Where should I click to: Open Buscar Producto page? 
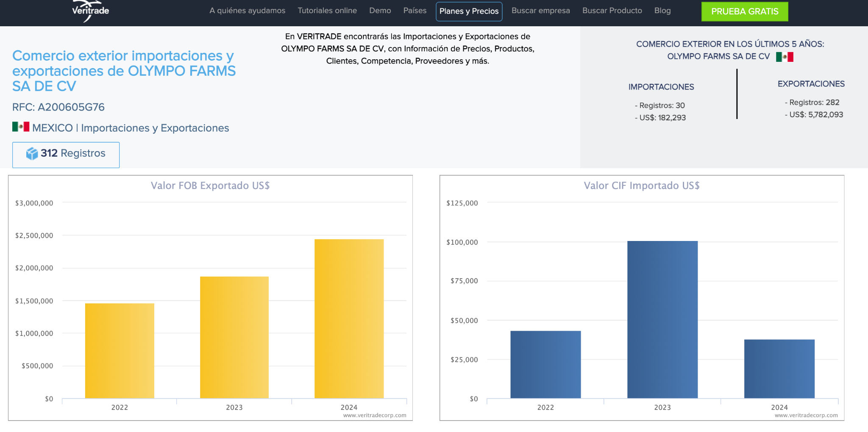pos(612,11)
